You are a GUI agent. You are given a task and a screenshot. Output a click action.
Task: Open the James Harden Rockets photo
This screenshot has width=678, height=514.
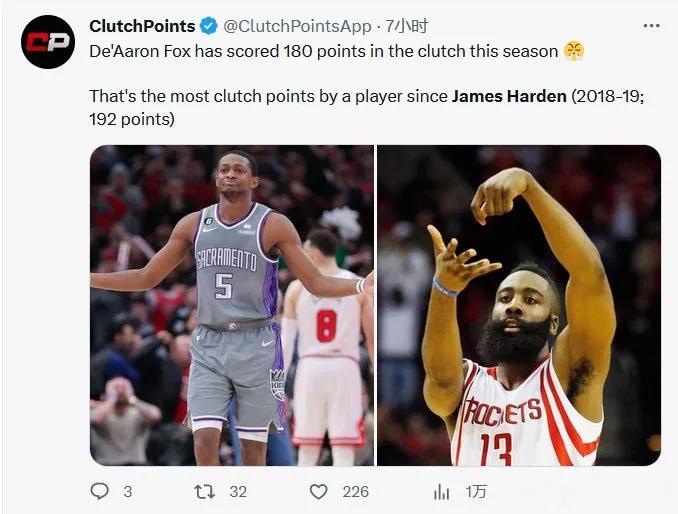(x=519, y=305)
